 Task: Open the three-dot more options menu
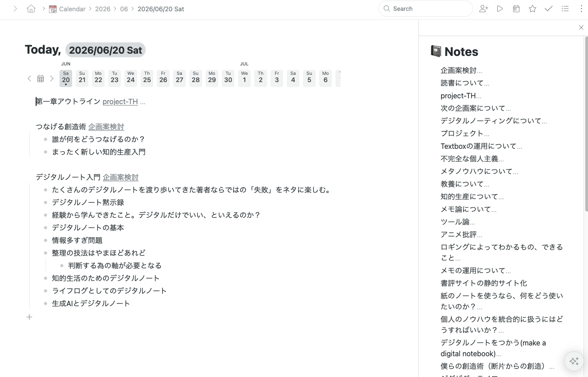(581, 9)
